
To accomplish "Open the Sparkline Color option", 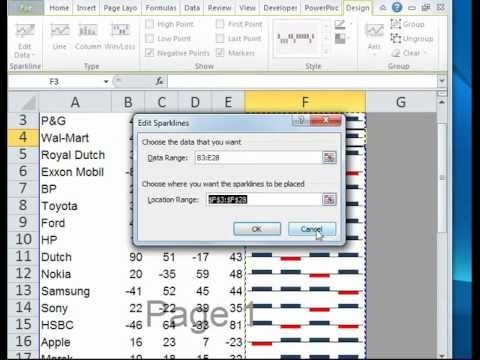I will pyautogui.click(x=342, y=24).
